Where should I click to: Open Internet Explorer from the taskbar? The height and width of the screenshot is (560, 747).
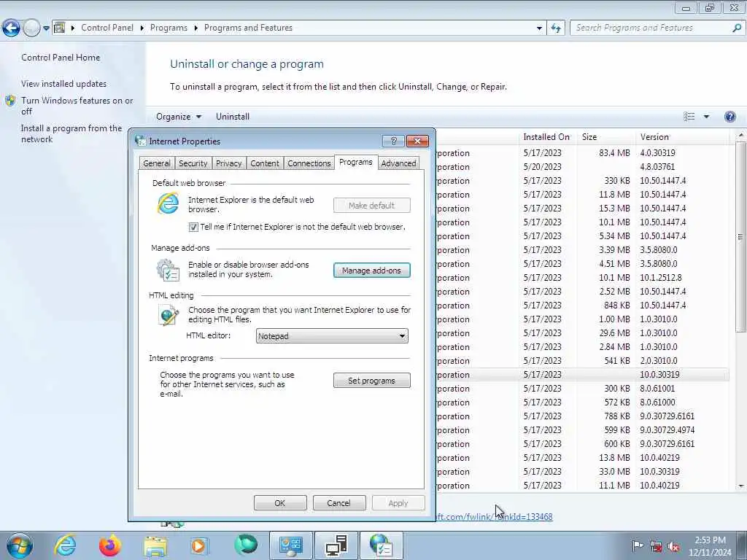coord(65,545)
